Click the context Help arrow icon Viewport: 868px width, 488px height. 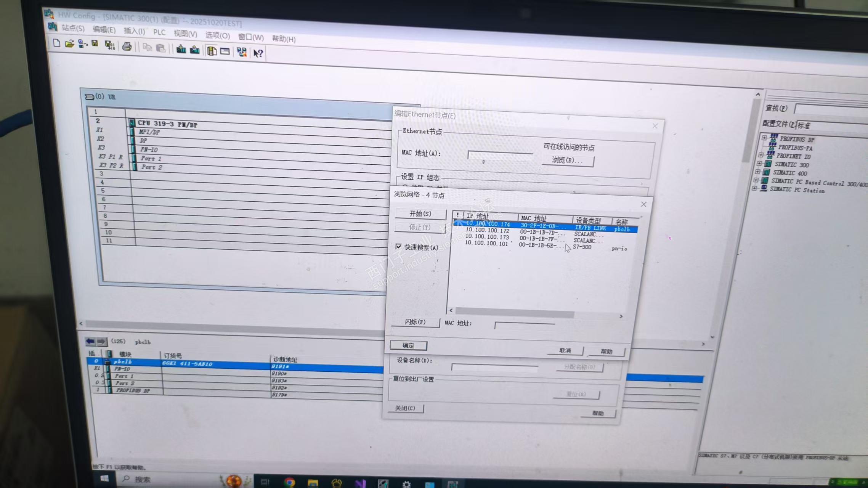(x=258, y=53)
